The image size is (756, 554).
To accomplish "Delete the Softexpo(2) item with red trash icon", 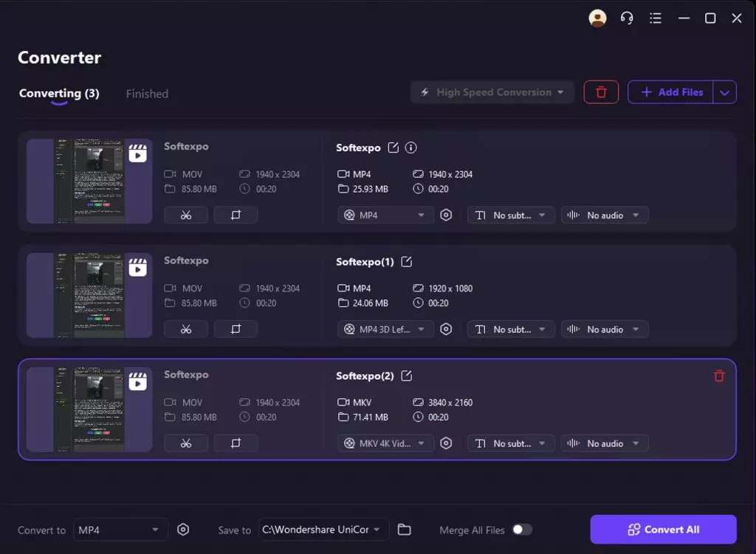I will coord(719,376).
